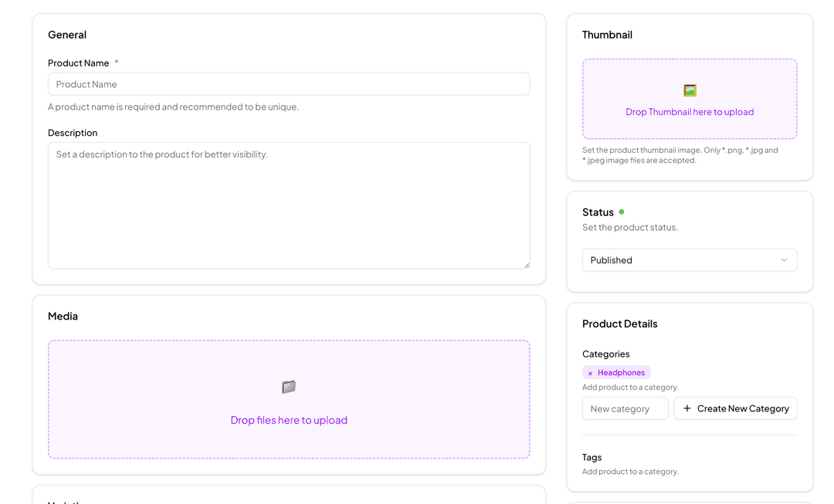Click the plus icon on Create New Category
Viewport: 834px width, 504px height.
pos(687,408)
